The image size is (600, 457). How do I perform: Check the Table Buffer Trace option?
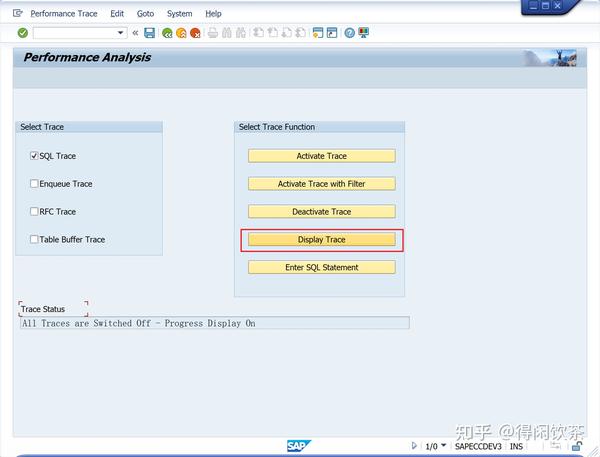coord(34,240)
